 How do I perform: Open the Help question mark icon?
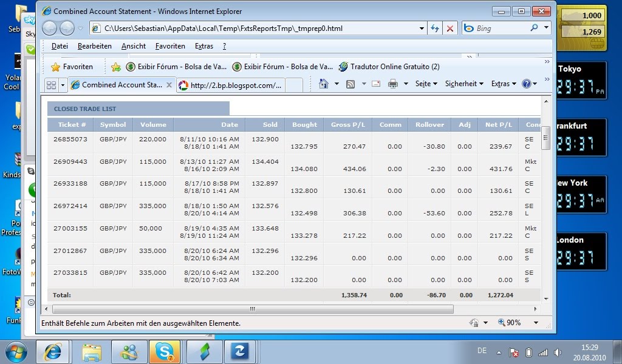527,84
